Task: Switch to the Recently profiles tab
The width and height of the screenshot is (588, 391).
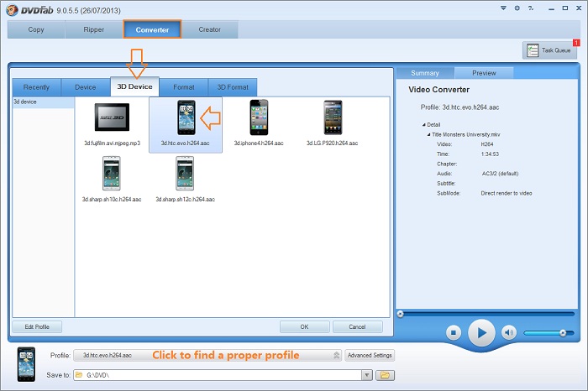Action: [36, 87]
